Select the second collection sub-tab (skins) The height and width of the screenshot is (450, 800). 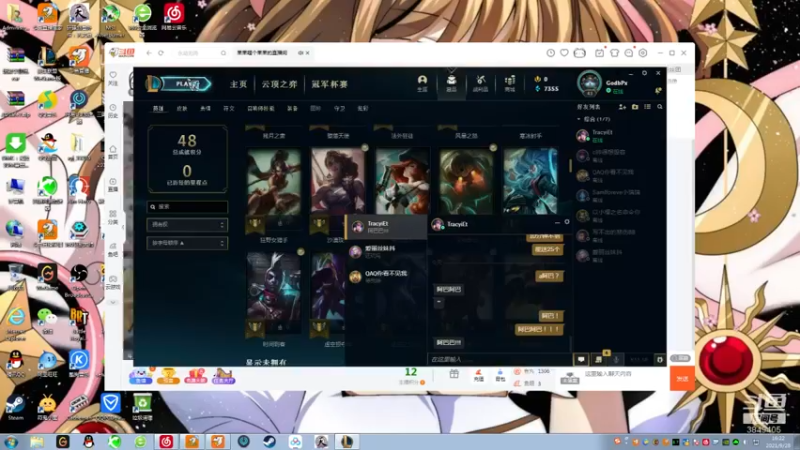pyautogui.click(x=182, y=109)
